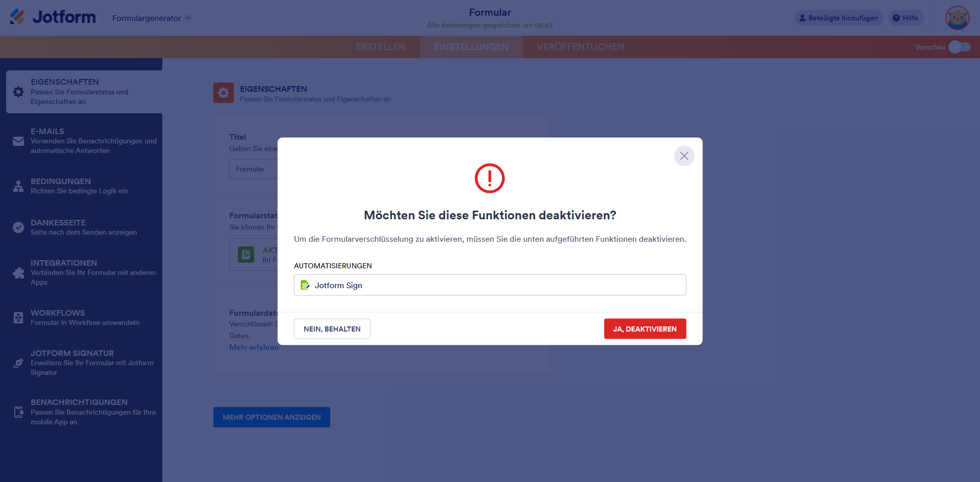Click the Formular title at top
Viewport: 980px width, 482px height.
coord(490,12)
